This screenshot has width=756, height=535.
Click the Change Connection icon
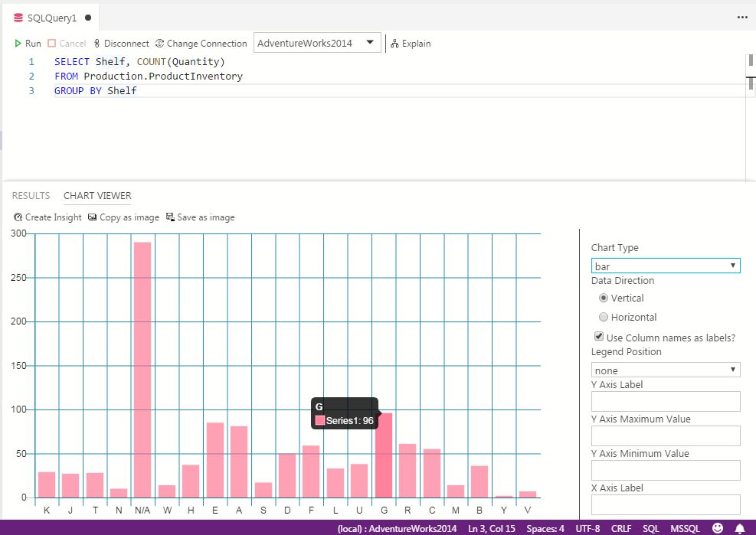coord(159,44)
